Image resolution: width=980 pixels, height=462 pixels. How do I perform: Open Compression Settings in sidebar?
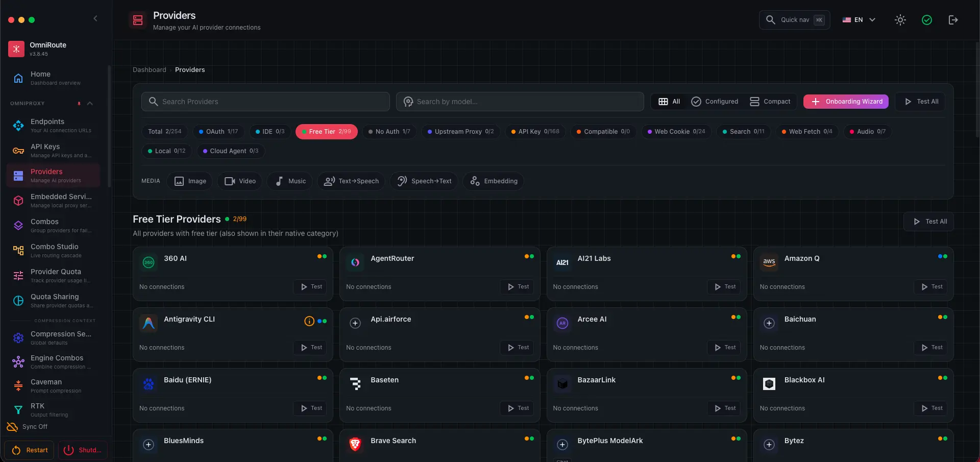click(54, 338)
